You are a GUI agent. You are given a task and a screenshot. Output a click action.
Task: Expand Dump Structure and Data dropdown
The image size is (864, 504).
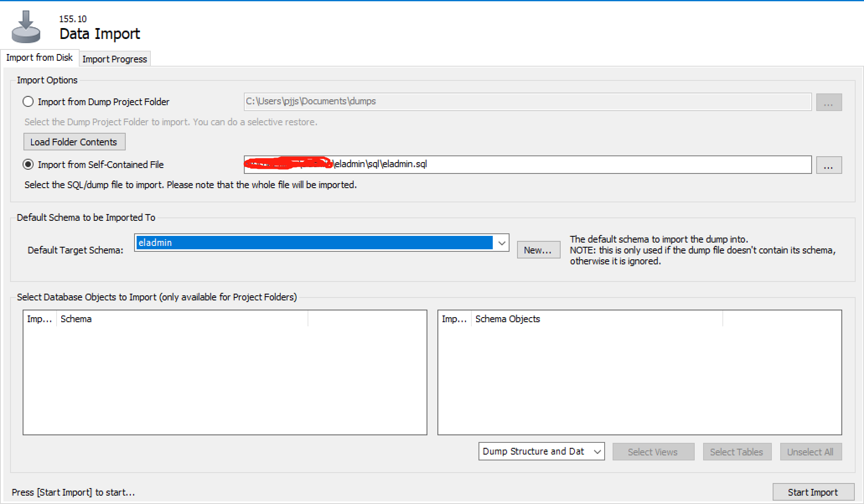click(x=597, y=452)
